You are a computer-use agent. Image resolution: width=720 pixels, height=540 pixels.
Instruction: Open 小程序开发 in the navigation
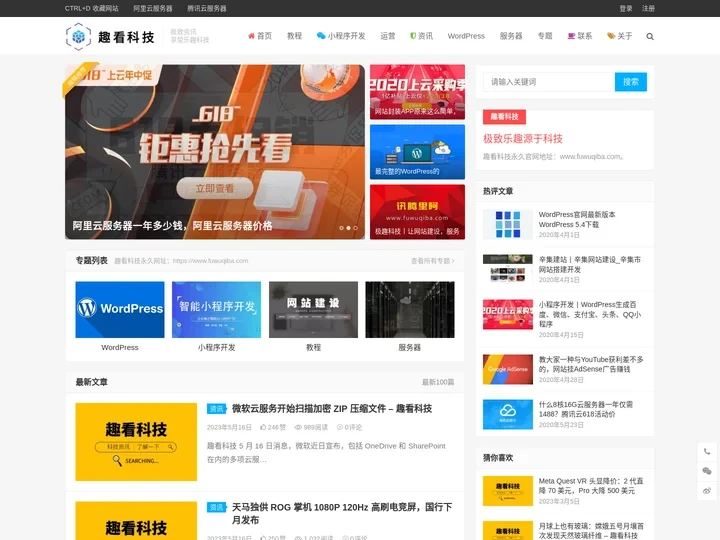[341, 36]
